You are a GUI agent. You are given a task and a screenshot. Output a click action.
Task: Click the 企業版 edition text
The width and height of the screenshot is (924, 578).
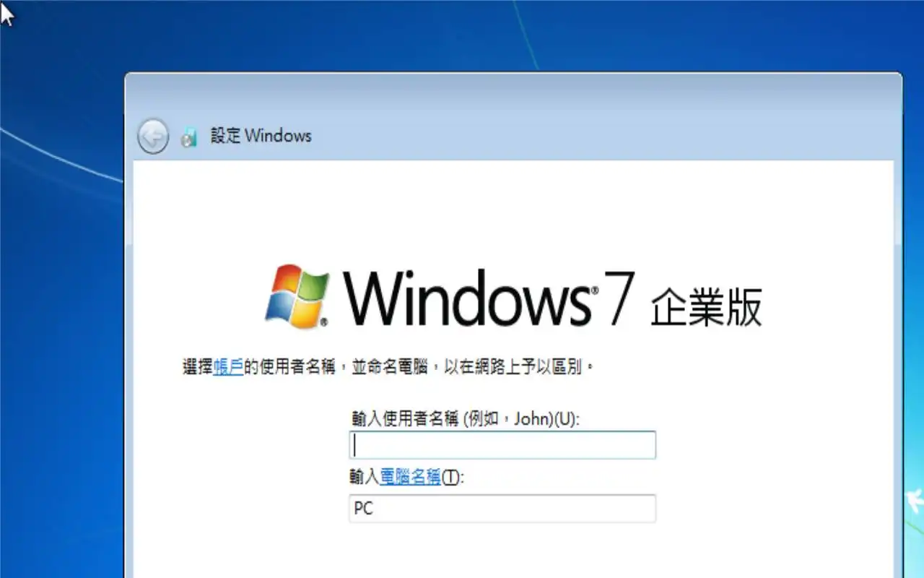click(706, 309)
